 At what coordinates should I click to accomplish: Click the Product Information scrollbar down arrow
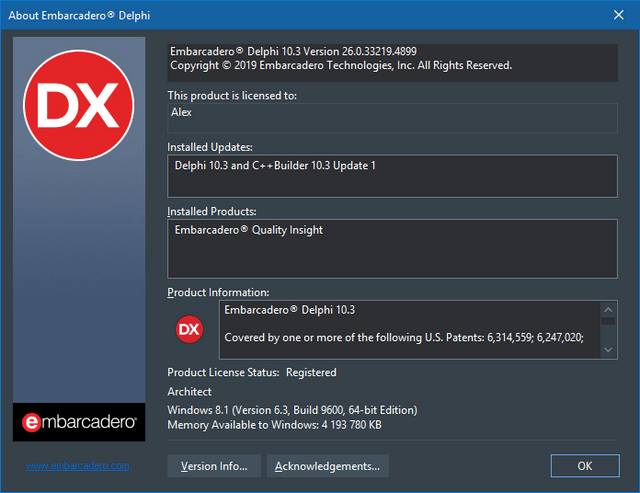coord(608,348)
